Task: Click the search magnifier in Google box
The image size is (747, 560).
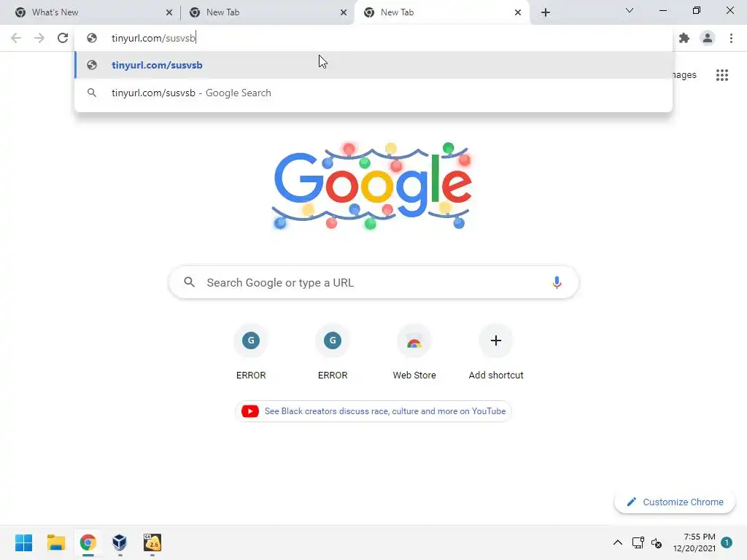Action: click(190, 282)
